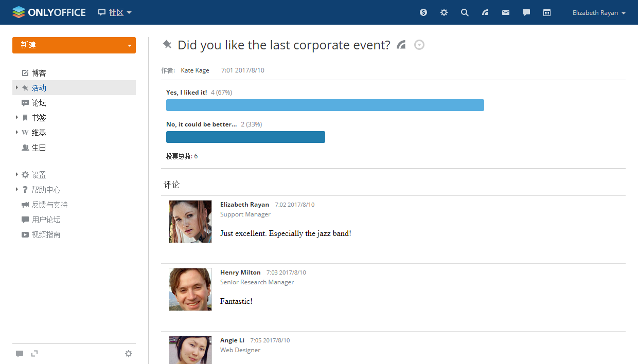
Task: Select 论坛 in the sidebar
Action: [x=39, y=103]
